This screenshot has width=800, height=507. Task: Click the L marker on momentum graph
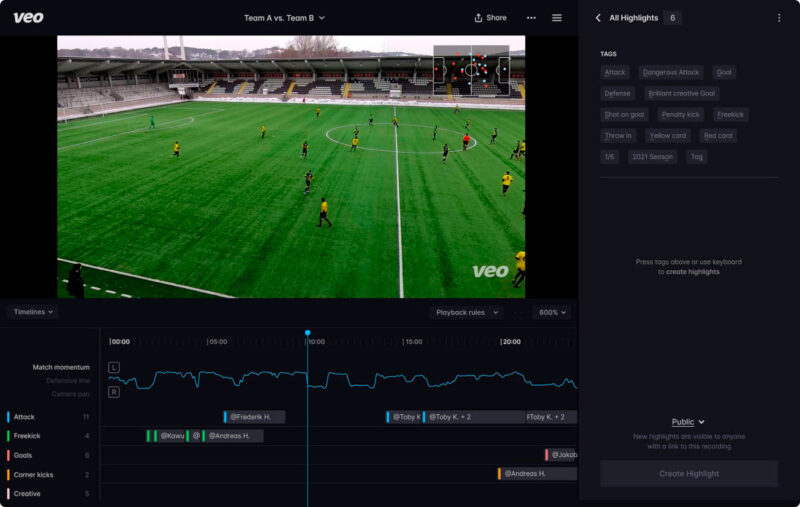(x=114, y=367)
